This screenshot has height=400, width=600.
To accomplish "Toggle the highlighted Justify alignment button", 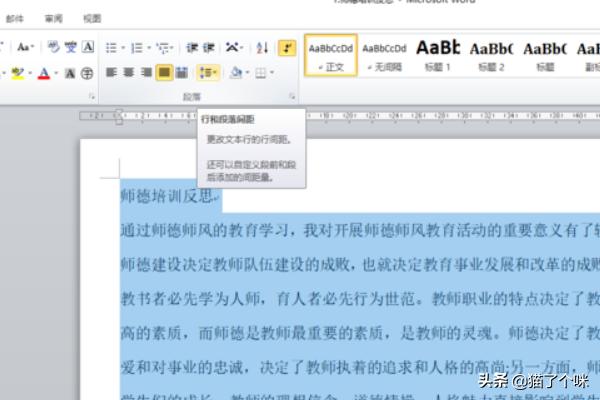I will 164,72.
